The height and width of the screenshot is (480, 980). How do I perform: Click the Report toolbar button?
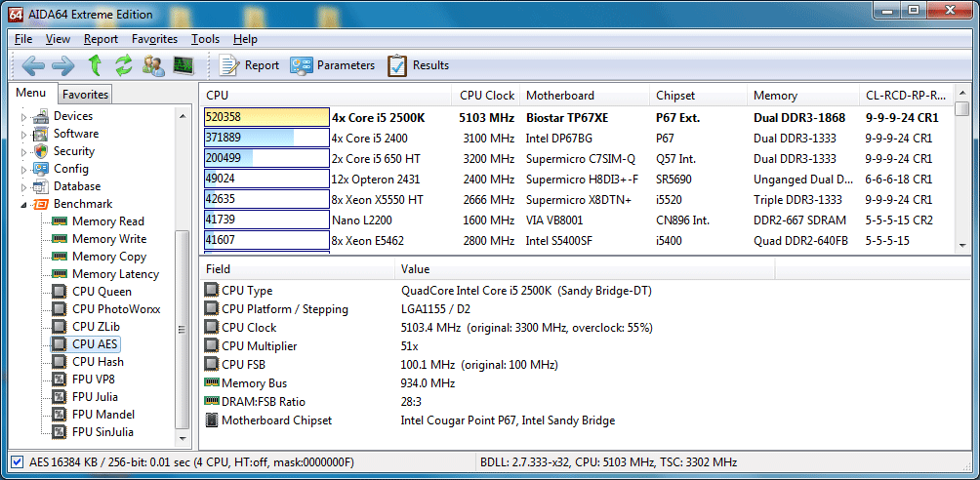(249, 65)
